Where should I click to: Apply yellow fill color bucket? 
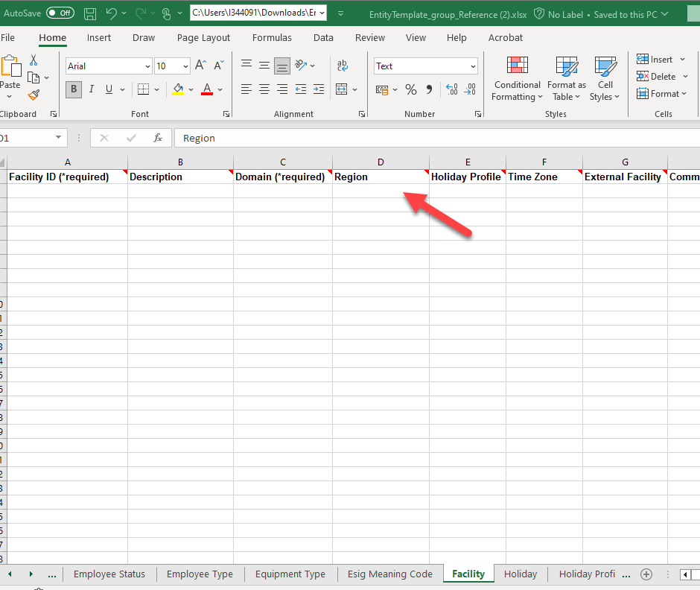(x=178, y=89)
